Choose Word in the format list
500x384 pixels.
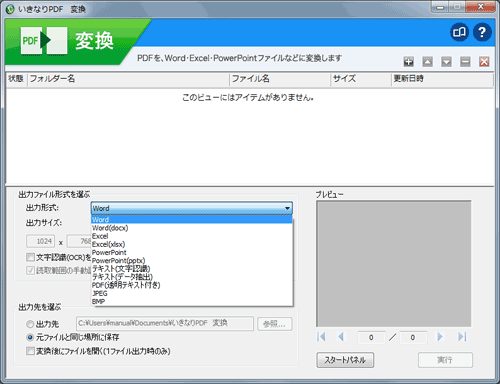192,220
